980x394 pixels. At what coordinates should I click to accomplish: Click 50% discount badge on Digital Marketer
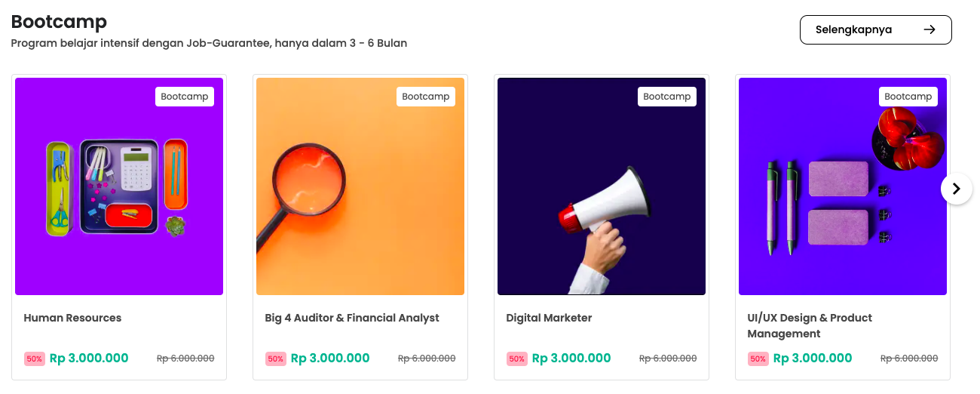pos(517,359)
